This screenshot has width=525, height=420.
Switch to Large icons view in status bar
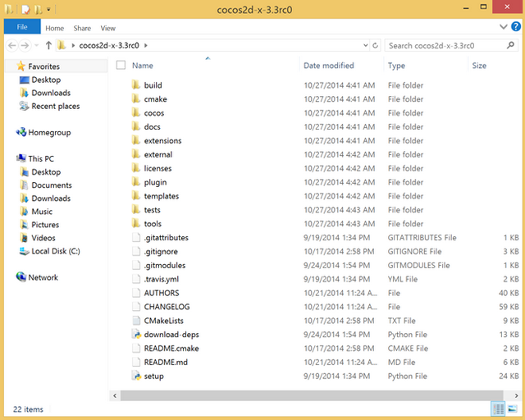point(512,409)
